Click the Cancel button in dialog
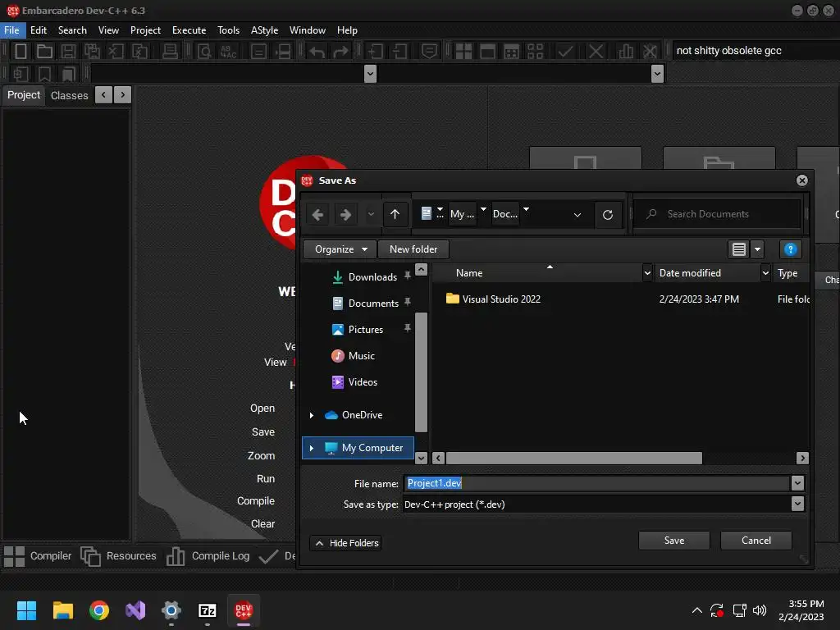 756,541
